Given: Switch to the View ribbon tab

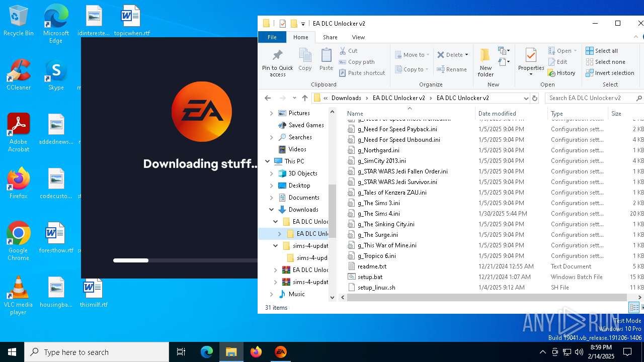Looking at the screenshot, I should (358, 37).
